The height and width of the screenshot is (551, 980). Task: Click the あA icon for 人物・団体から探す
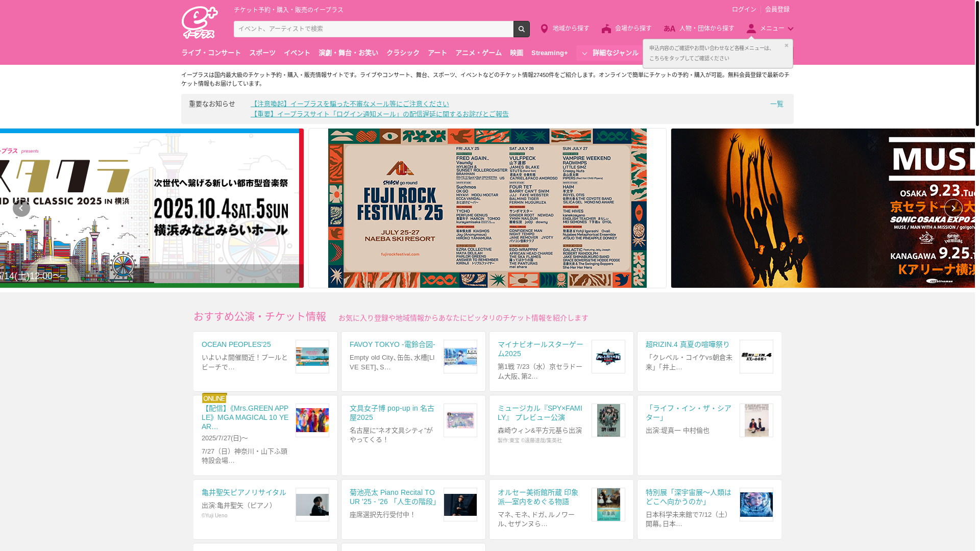coord(669,29)
